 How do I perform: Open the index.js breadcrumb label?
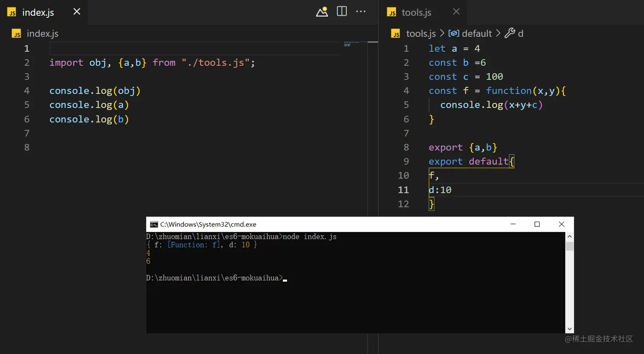(x=43, y=34)
